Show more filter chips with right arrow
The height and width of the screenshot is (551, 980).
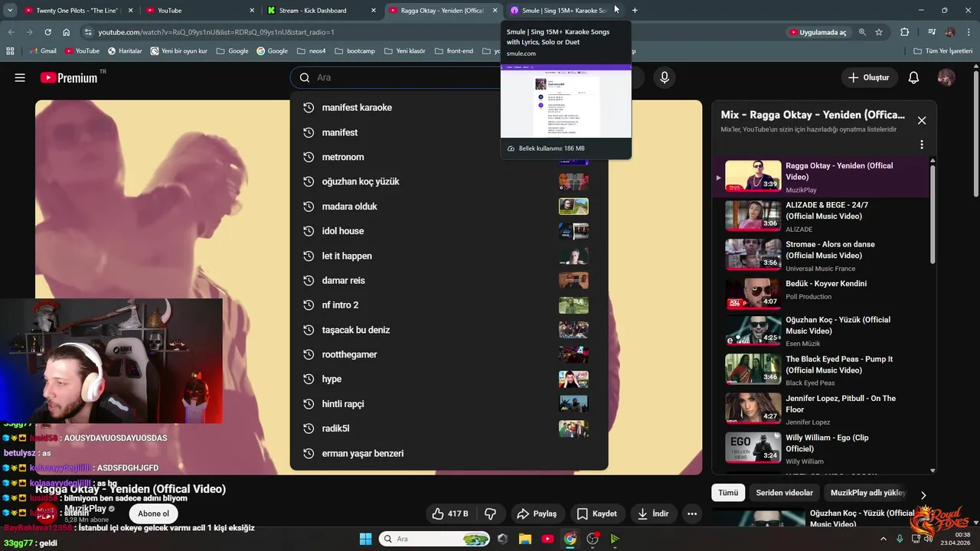pos(923,495)
